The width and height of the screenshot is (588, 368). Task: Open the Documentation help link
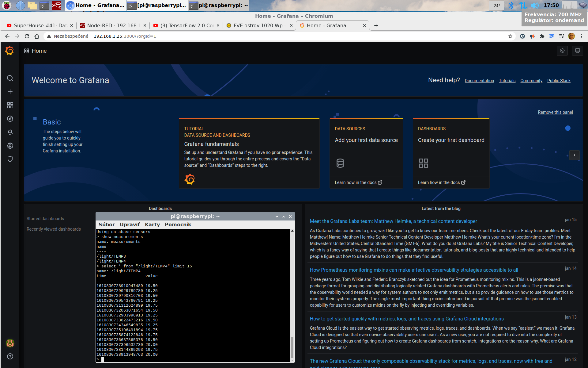479,81
